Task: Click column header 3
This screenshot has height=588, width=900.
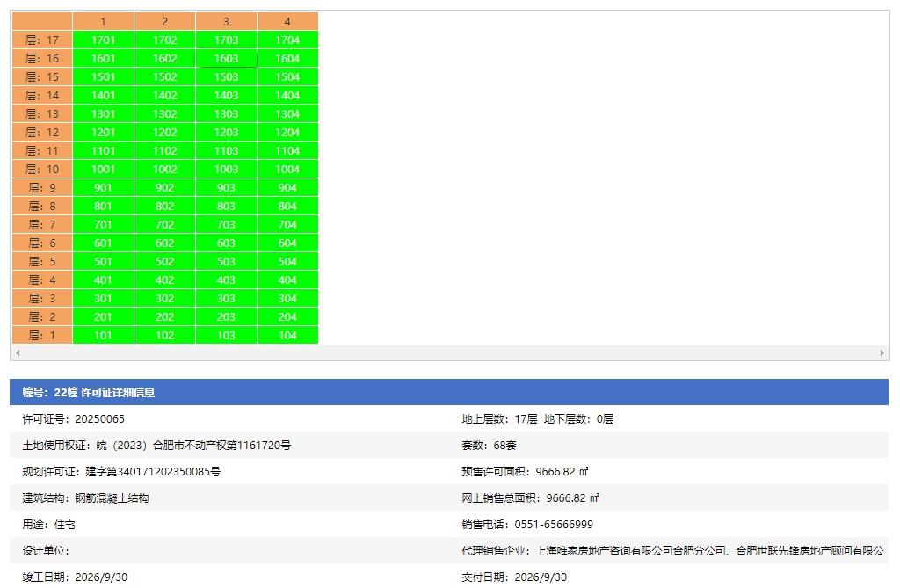Action: click(226, 21)
